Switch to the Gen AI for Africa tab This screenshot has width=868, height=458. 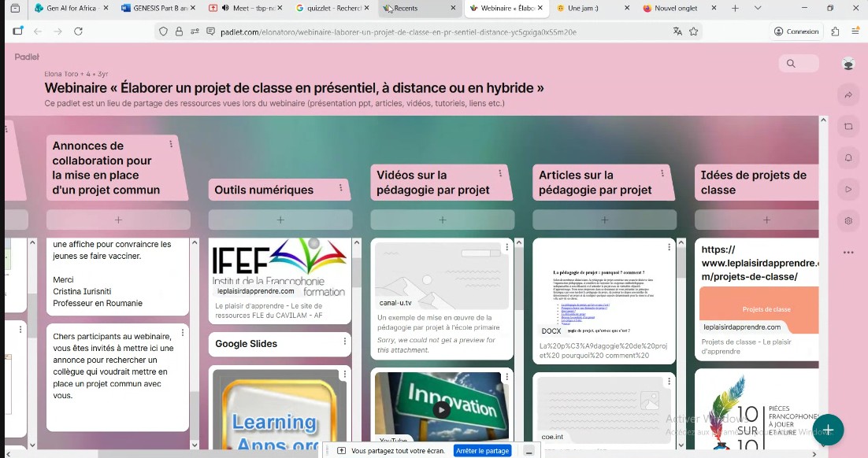tap(71, 9)
